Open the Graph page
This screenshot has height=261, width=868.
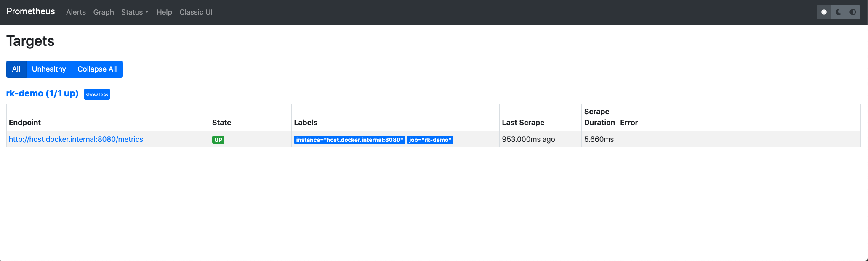(x=104, y=12)
